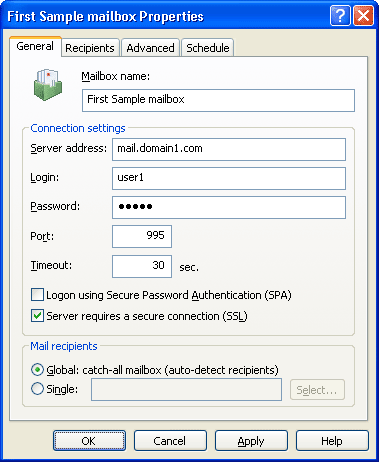Uncheck Server requires a secure connection (SSL)
The height and width of the screenshot is (462, 379).
point(37,316)
